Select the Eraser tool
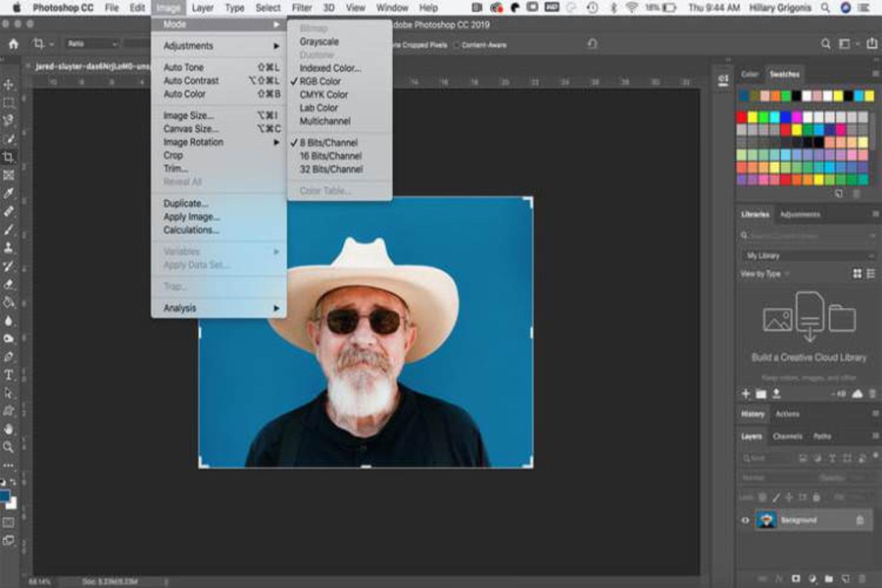This screenshot has width=882, height=588. [8, 284]
